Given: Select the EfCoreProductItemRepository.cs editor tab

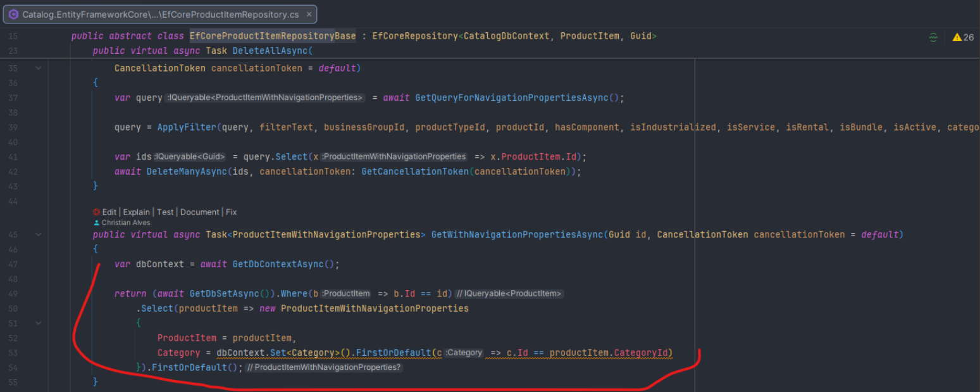Looking at the screenshot, I should (x=160, y=14).
